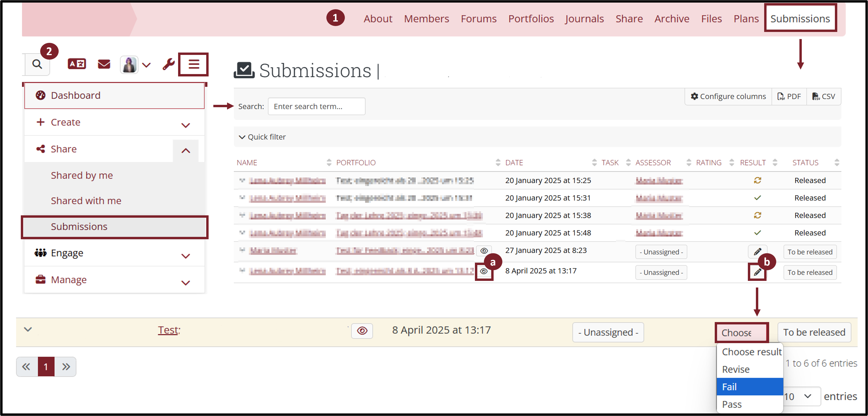Screen dimensions: 868x416
Task: Click pencil icon for 8 April submission
Action: pos(757,272)
